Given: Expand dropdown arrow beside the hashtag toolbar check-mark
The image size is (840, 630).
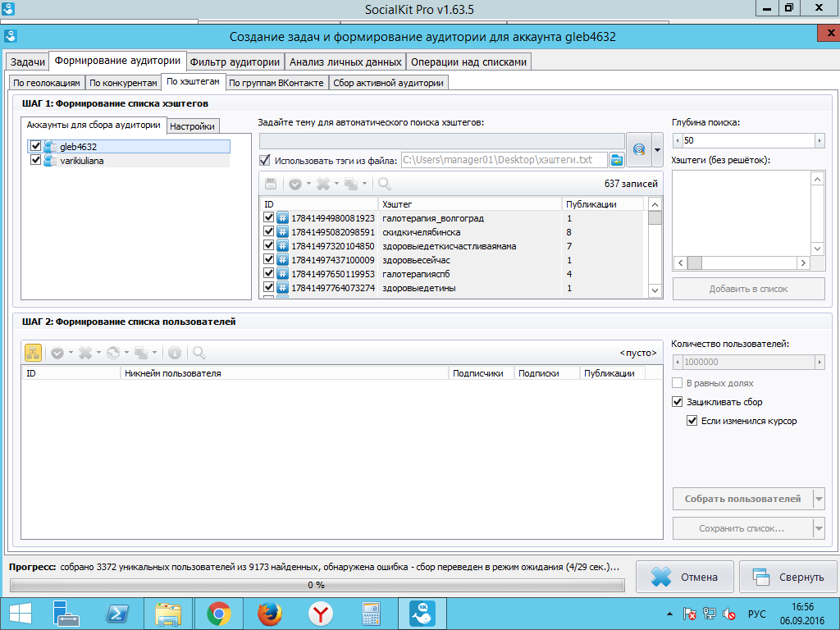Looking at the screenshot, I should pos(308,184).
